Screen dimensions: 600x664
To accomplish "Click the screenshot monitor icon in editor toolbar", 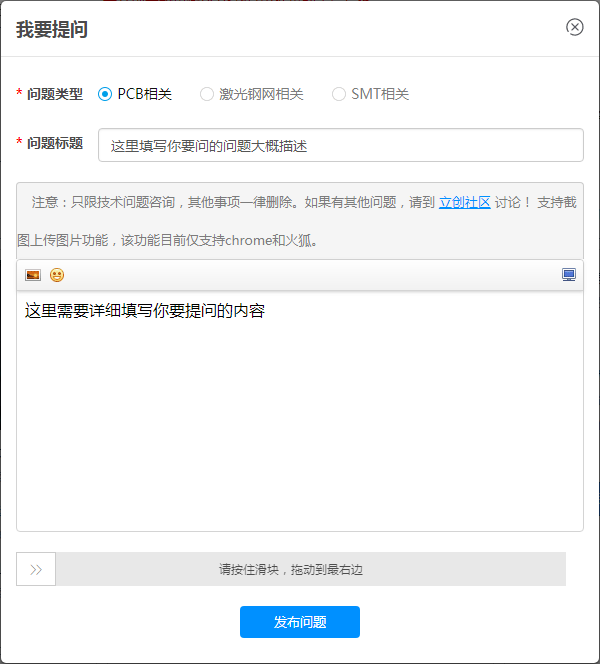I will [569, 275].
